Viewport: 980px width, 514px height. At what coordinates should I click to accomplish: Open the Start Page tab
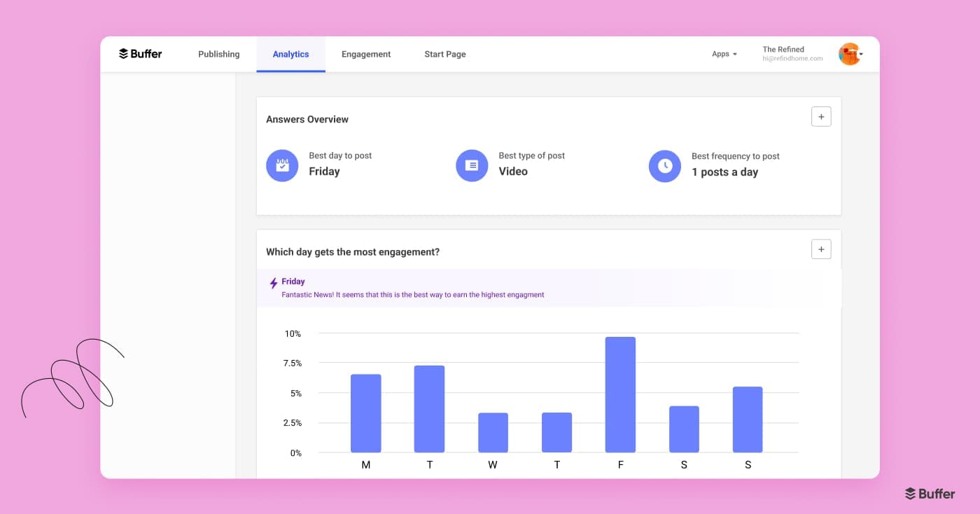444,54
